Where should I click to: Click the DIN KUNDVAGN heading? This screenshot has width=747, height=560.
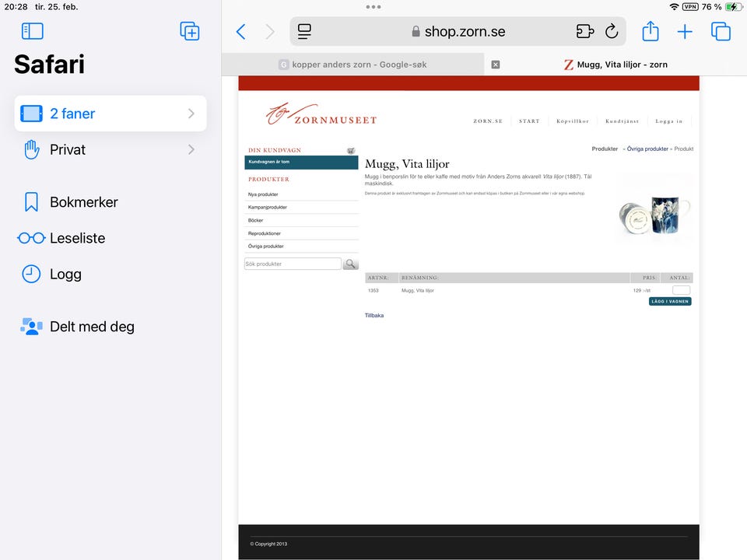point(275,150)
